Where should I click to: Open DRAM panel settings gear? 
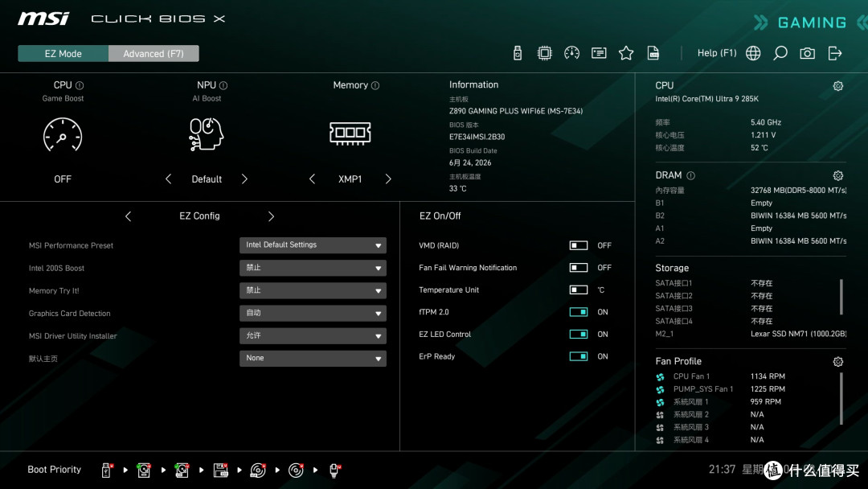(x=838, y=175)
